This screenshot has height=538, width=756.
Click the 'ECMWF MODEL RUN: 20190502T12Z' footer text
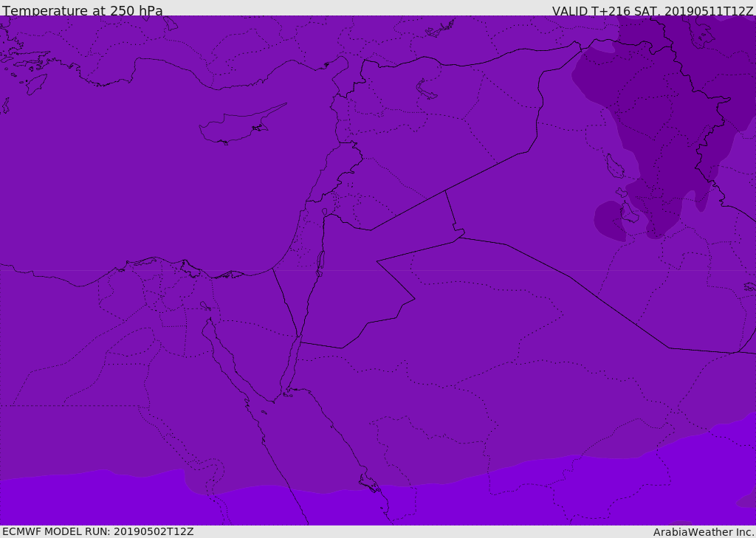click(98, 531)
